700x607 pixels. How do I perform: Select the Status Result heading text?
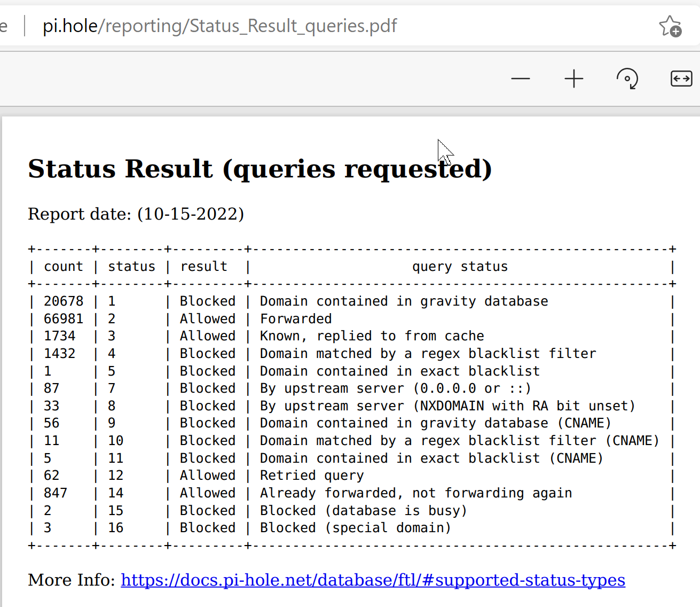click(x=260, y=169)
